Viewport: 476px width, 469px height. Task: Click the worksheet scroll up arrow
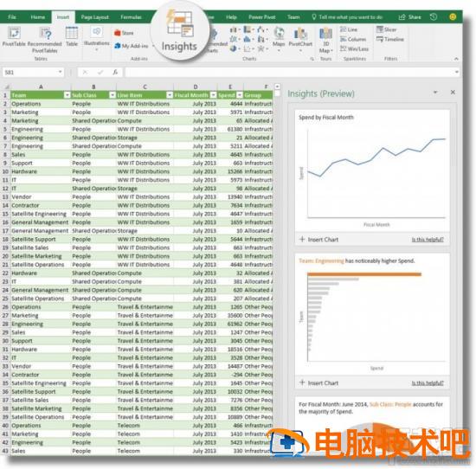[277, 87]
